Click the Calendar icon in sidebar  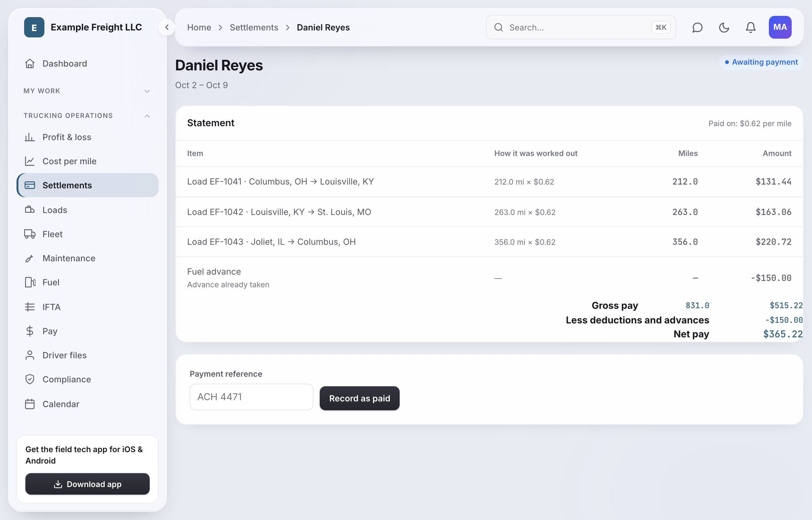click(30, 404)
